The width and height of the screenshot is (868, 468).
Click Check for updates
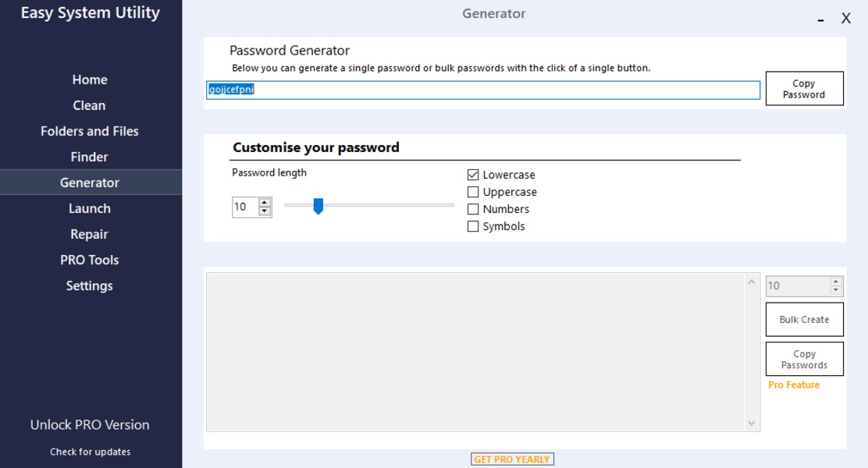click(90, 452)
